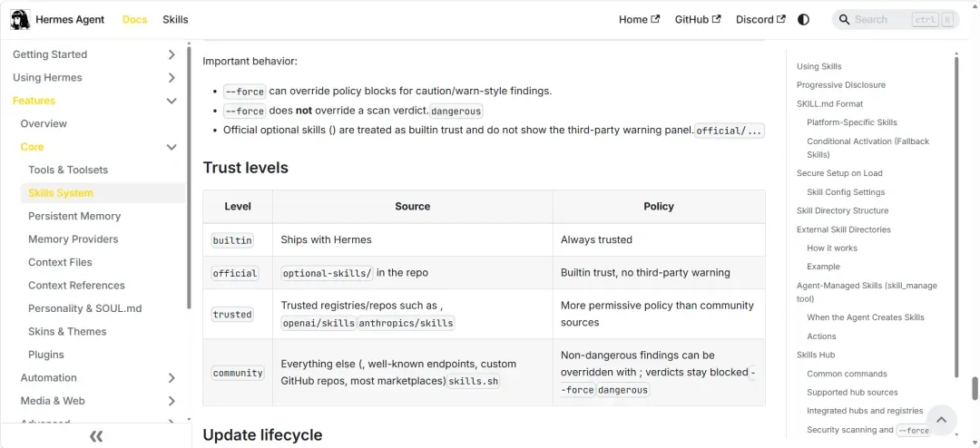The image size is (980, 448).
Task: Expand the Automation section
Action: pyautogui.click(x=171, y=378)
